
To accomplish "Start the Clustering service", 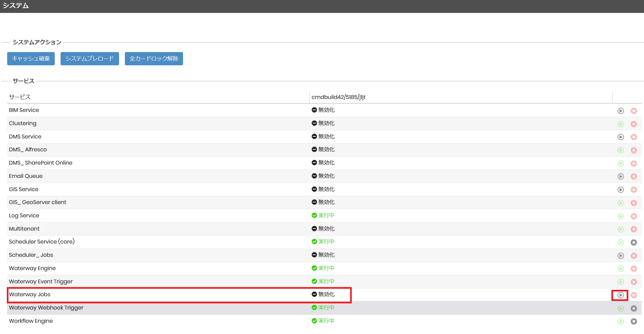I will pos(621,124).
